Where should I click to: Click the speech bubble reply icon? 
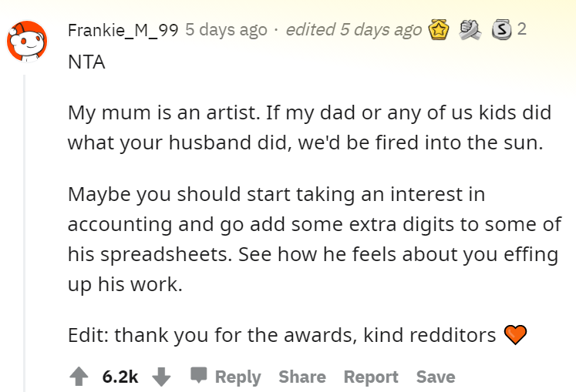tap(199, 375)
